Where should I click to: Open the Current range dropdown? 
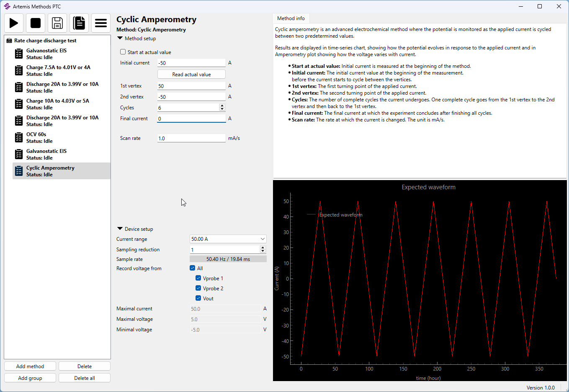[x=228, y=239]
